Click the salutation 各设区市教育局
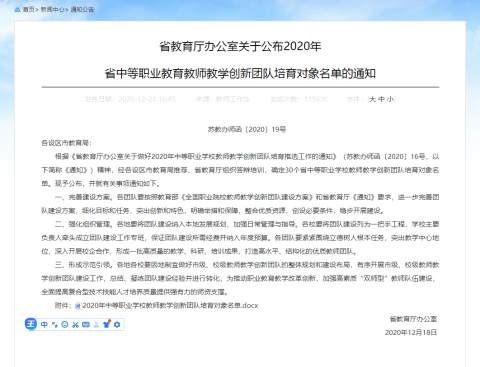The width and height of the screenshot is (480, 367). coord(65,143)
